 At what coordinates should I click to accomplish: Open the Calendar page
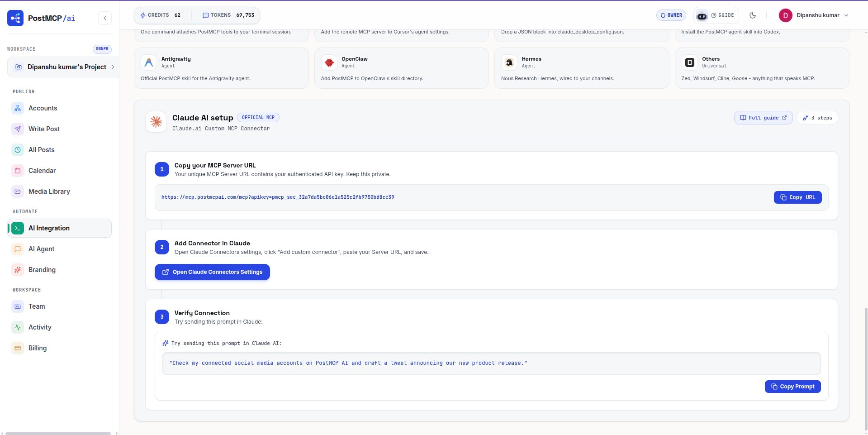click(59, 171)
